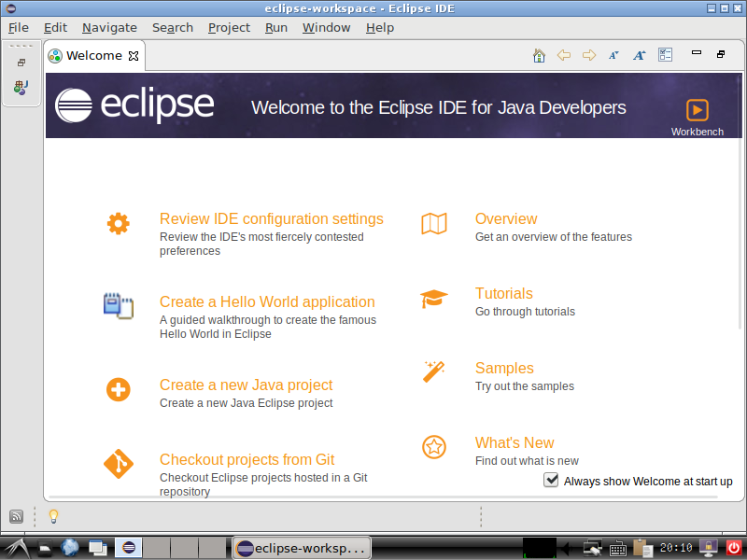The image size is (747, 560).
Task: Open the Tutorials link
Action: point(503,293)
